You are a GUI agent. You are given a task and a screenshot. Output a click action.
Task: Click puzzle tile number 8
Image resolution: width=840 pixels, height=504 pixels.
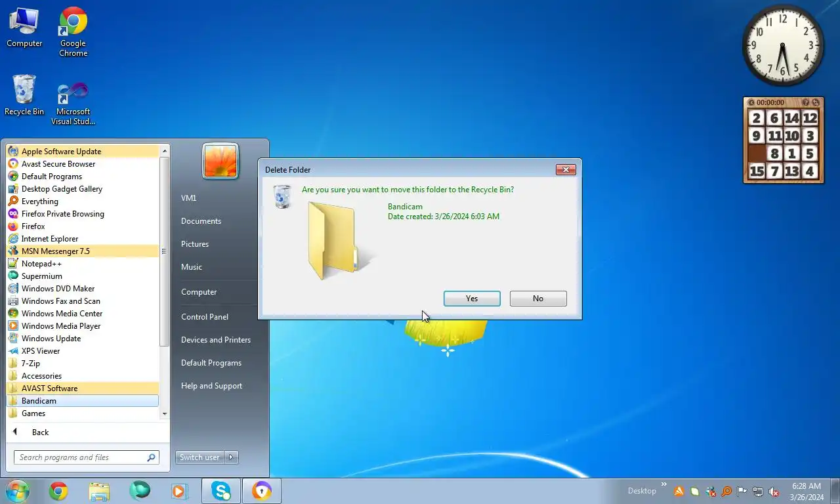pos(774,154)
